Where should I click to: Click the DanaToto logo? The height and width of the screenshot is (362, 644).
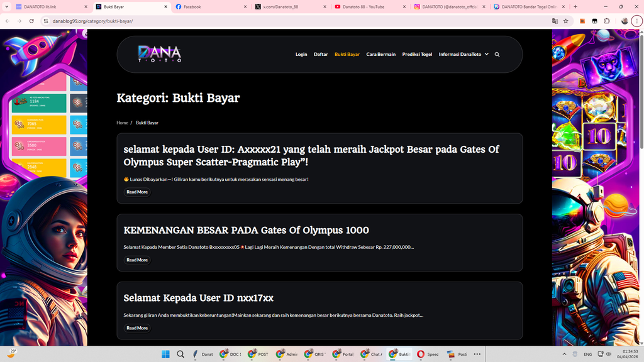click(x=160, y=54)
